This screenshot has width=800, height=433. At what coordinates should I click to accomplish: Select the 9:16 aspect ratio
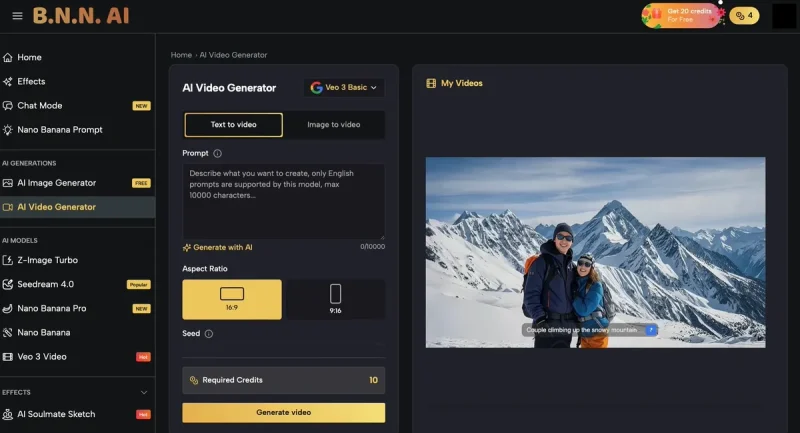click(x=335, y=299)
